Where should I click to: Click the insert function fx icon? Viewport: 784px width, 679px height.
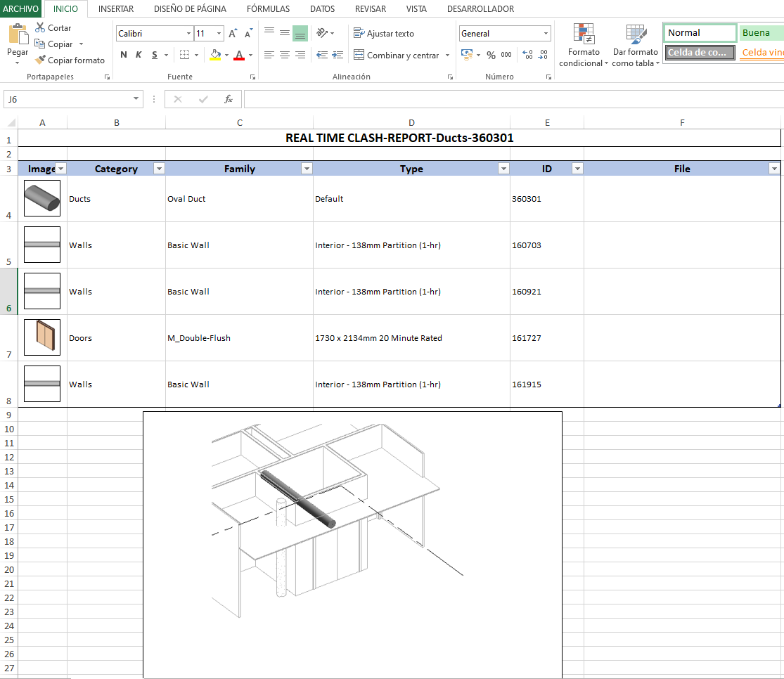click(229, 99)
